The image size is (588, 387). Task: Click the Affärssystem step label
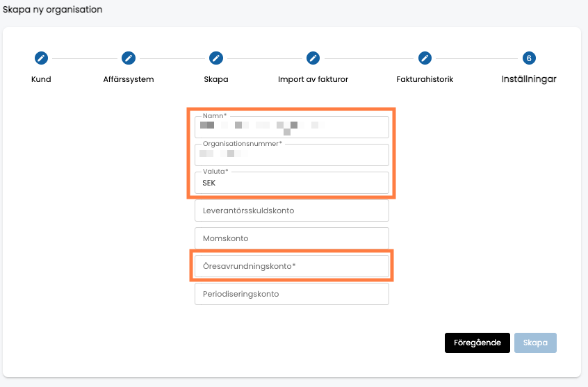pos(129,79)
